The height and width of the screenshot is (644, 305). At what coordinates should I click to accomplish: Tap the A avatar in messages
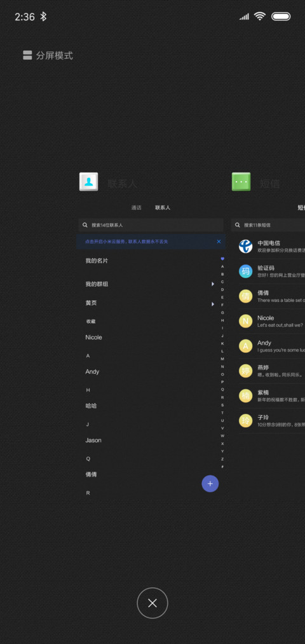pos(245,346)
